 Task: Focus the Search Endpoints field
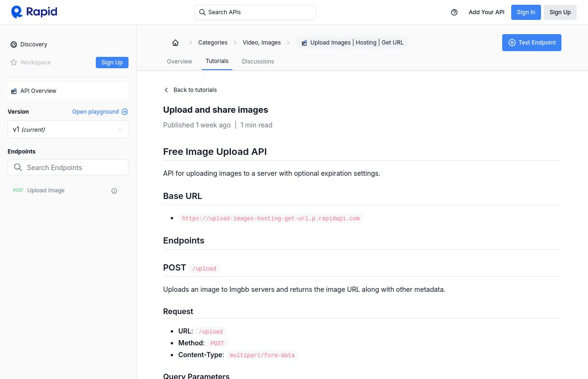(x=68, y=167)
